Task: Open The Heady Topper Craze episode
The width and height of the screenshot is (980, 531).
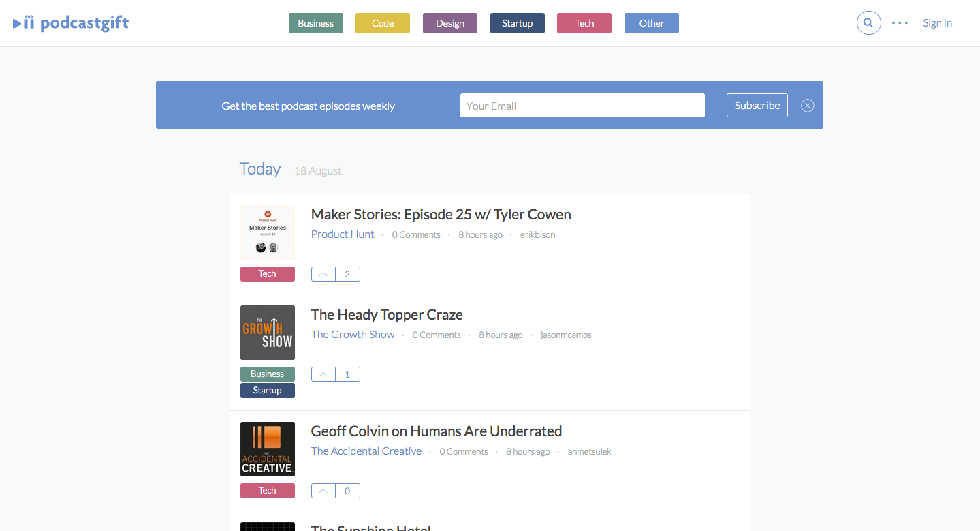Action: point(387,314)
